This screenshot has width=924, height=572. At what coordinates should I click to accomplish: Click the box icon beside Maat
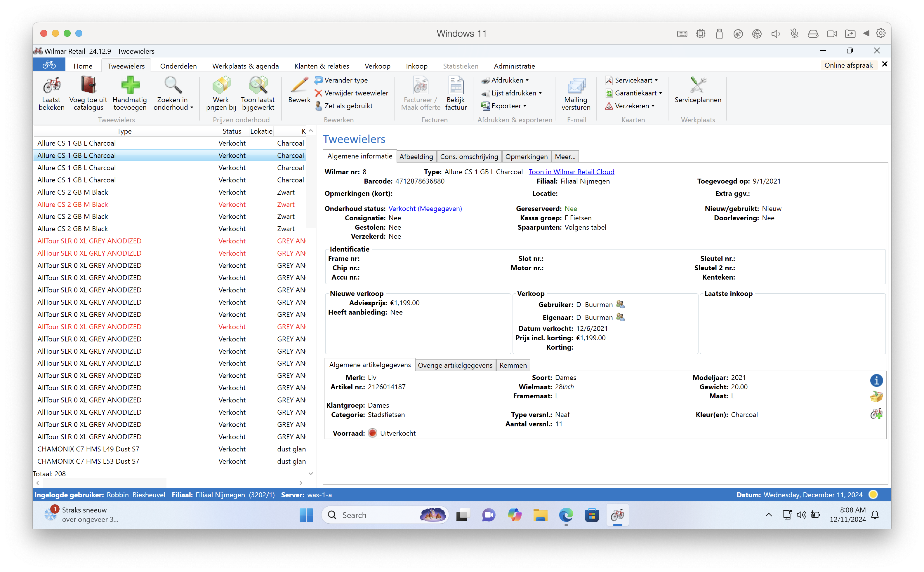point(876,397)
